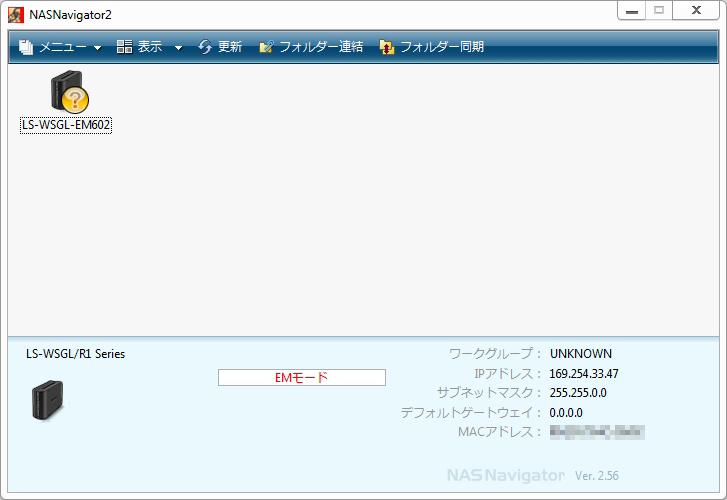Click the default gateway value 0.0.0.0
727x500 pixels.
pos(566,413)
